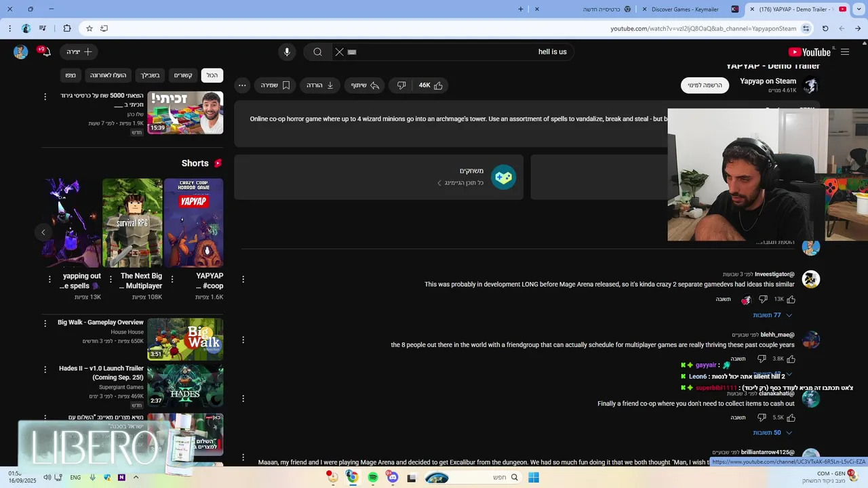Open options for Big Walk video
This screenshot has width=868, height=488.
[x=45, y=324]
